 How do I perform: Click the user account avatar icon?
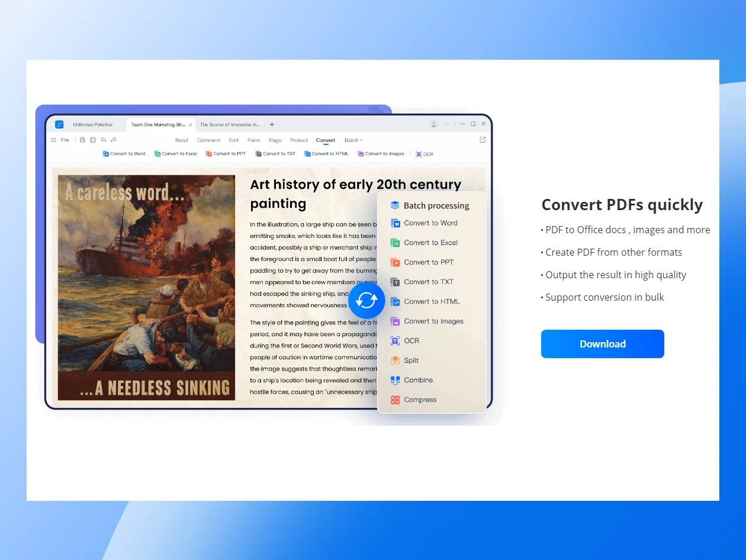tap(433, 124)
